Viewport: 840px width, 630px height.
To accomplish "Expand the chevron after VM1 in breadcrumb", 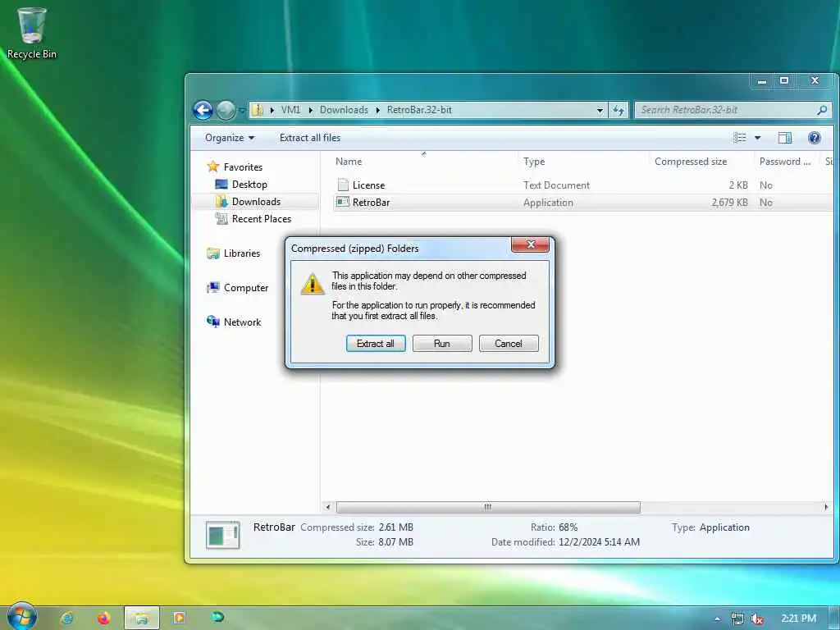I will click(310, 110).
